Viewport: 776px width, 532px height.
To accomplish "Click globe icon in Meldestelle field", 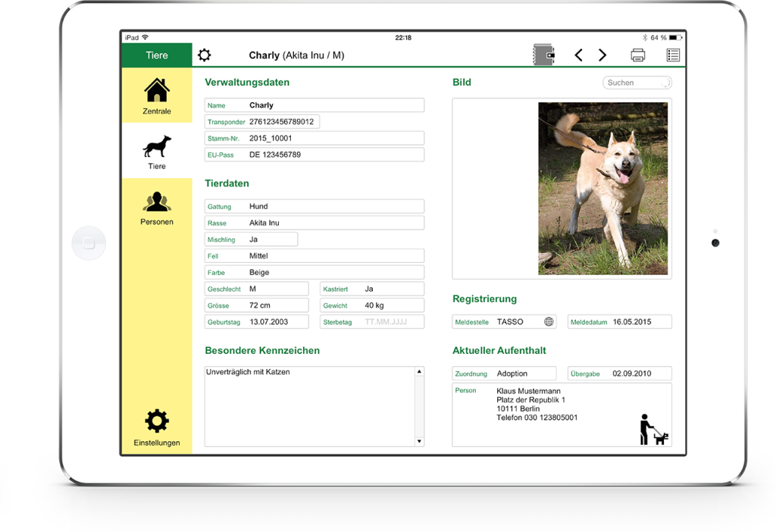I will pos(549,321).
